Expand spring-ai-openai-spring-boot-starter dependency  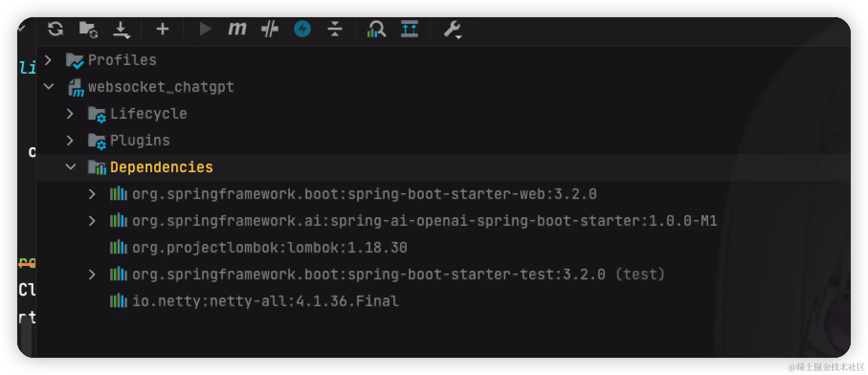point(92,221)
